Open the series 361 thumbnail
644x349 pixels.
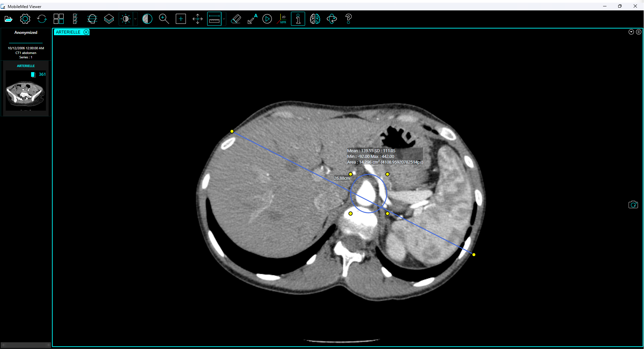pyautogui.click(x=25, y=91)
